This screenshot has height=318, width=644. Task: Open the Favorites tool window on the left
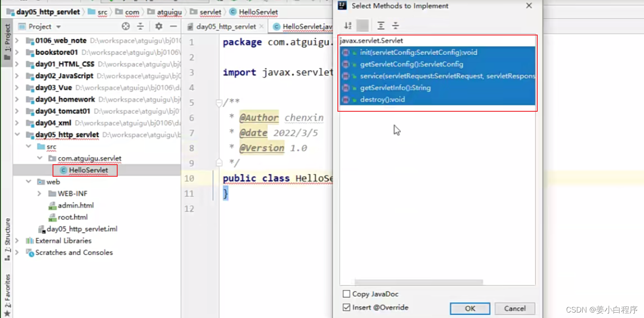tap(6, 292)
